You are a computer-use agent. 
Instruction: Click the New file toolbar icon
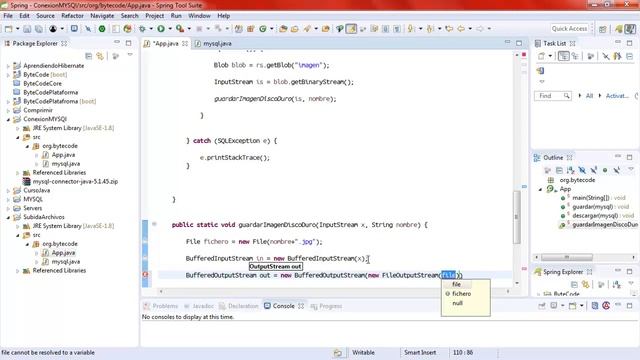coord(8,29)
